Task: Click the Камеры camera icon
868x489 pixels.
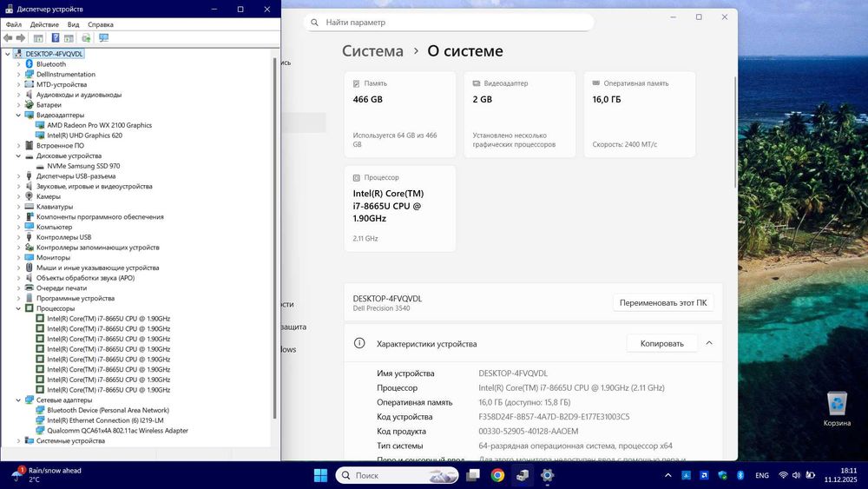Action: tap(30, 196)
